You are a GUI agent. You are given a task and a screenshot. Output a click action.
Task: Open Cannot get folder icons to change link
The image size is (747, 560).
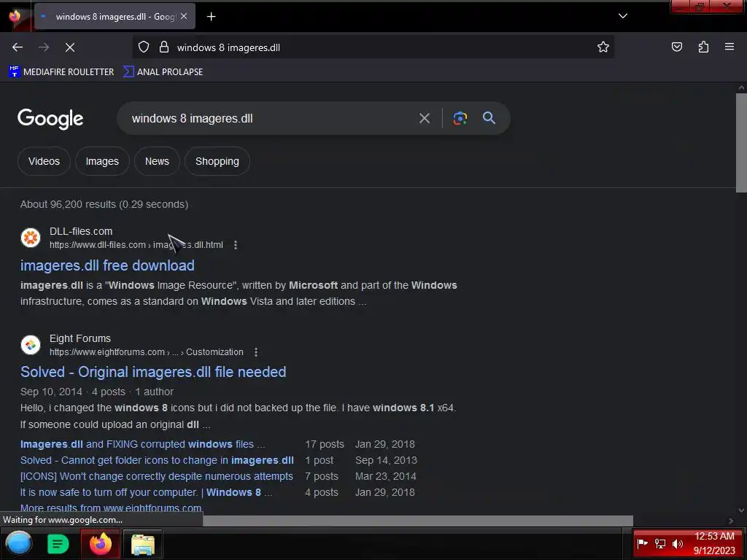click(x=157, y=461)
